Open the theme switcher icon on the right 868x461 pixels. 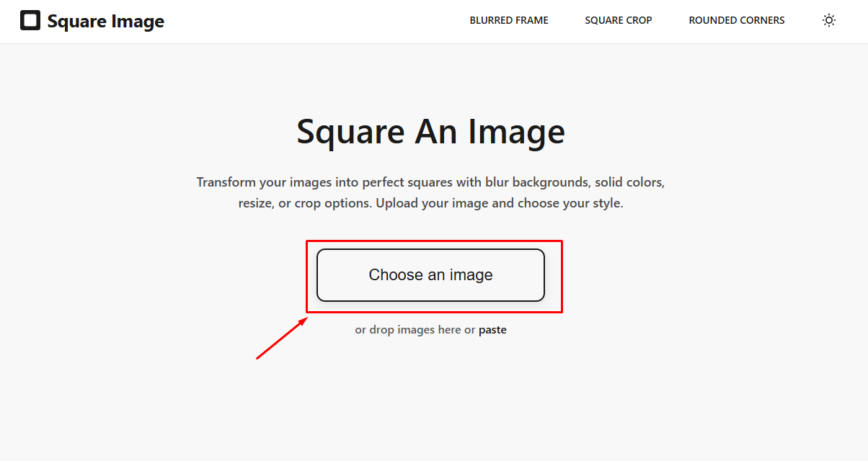[x=828, y=20]
